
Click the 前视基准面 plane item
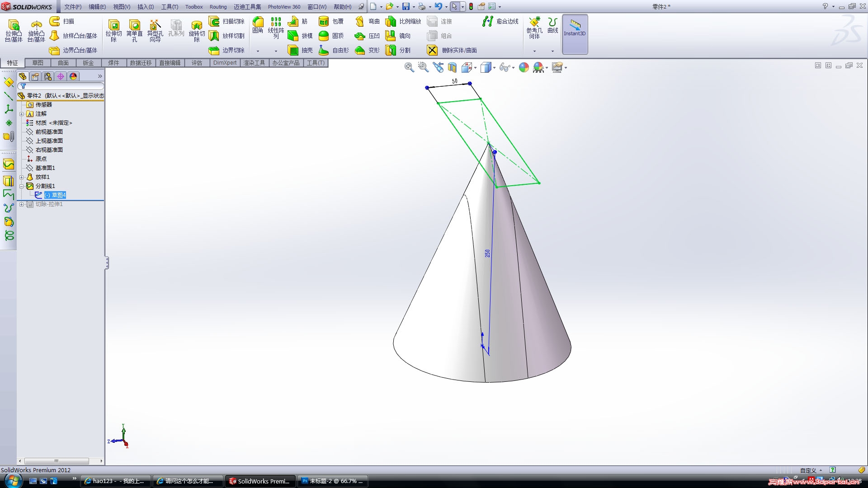49,132
